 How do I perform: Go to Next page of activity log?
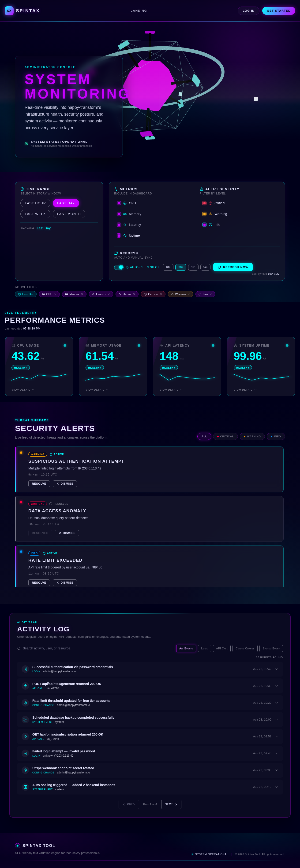171,804
